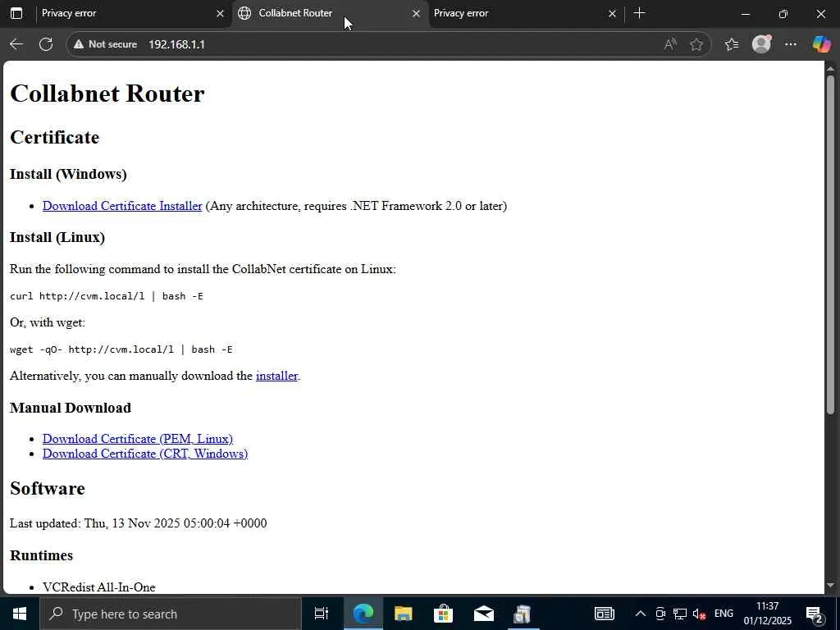
Task: Click scrollbar up arrow
Action: coord(830,68)
